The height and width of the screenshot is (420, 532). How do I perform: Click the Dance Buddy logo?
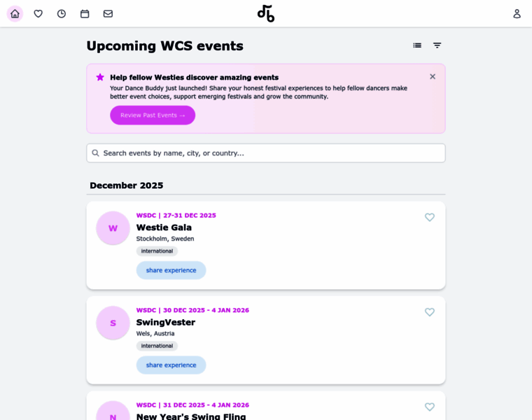[x=266, y=13]
